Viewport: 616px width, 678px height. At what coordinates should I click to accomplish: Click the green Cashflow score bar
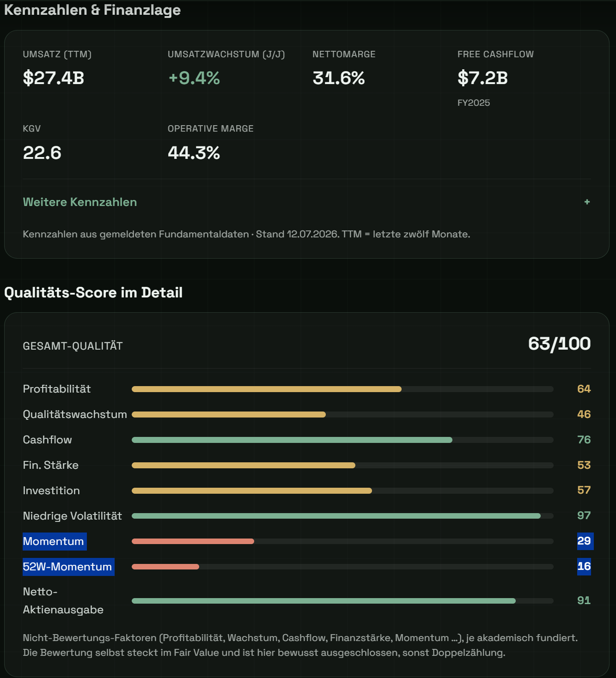342,440
